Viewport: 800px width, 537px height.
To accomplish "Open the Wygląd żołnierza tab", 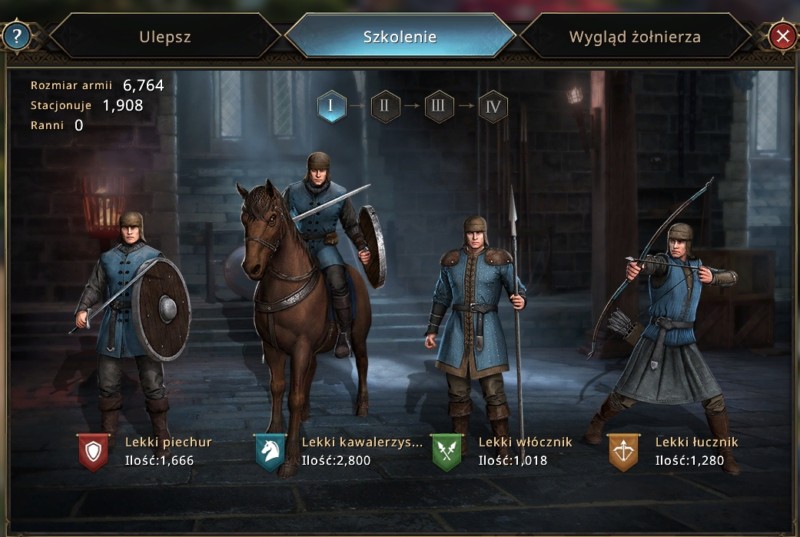I will [635, 37].
